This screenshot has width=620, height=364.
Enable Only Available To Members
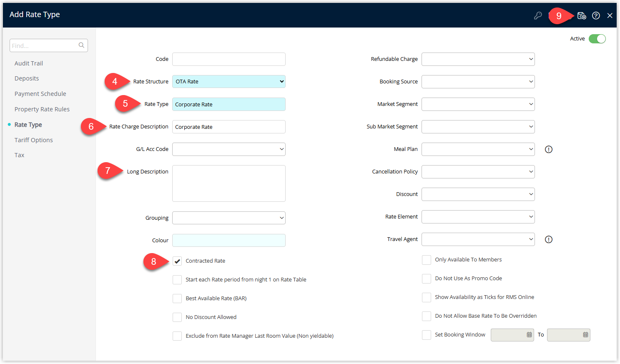(427, 260)
